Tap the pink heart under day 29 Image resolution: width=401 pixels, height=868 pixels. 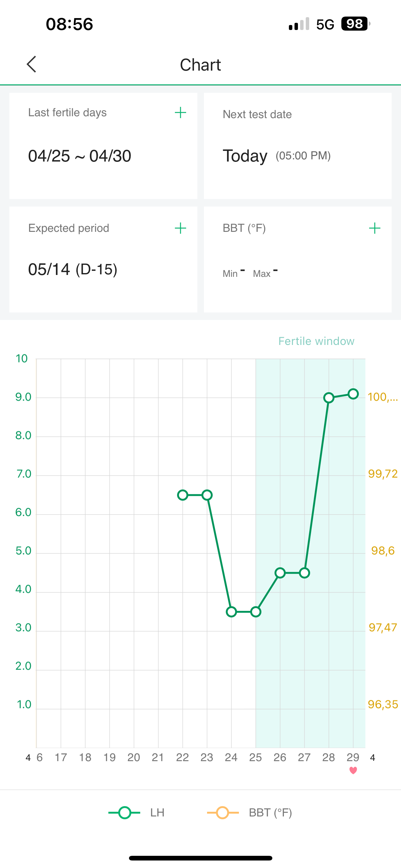point(353,770)
